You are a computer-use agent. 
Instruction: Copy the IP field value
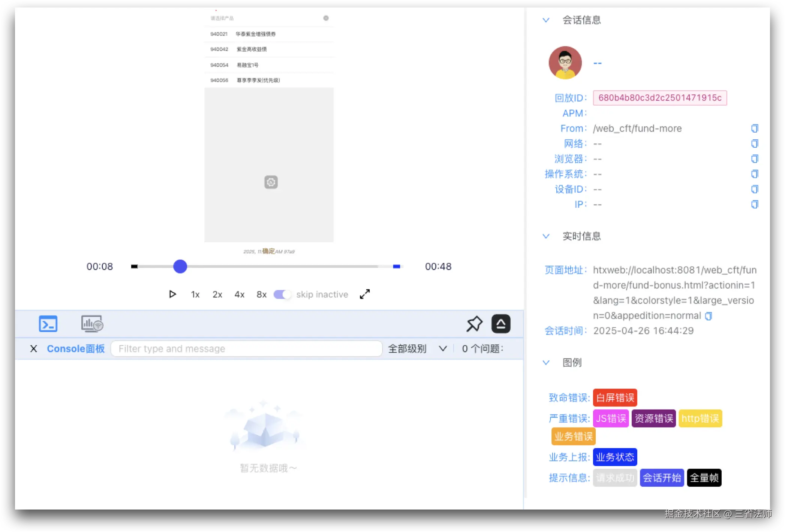[x=755, y=205]
